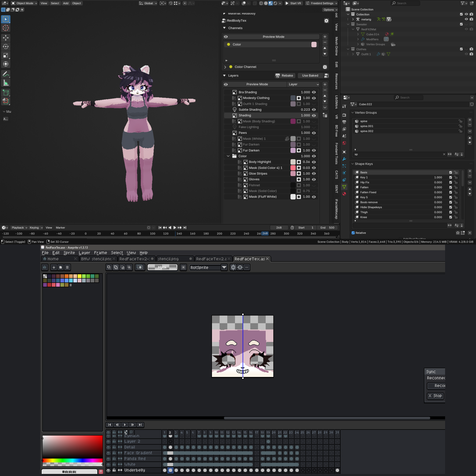Open the Layer type dropdown

tap(303, 84)
